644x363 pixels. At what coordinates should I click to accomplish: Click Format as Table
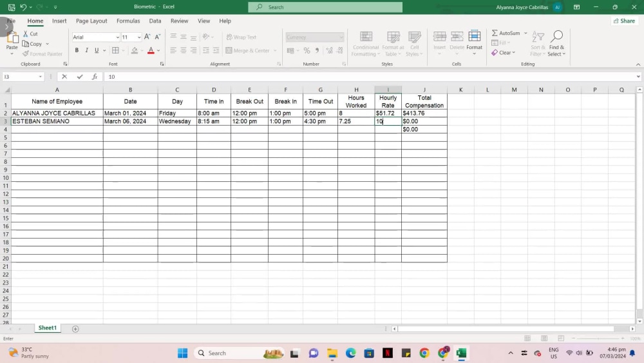[x=393, y=44]
